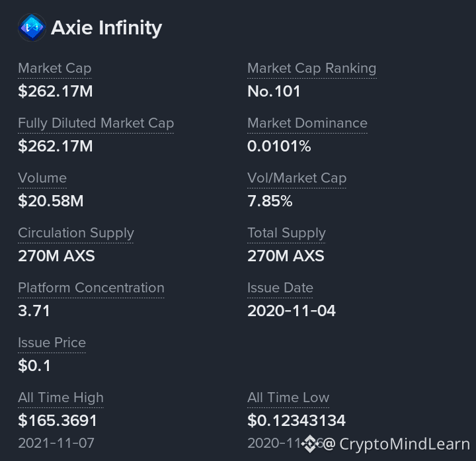Click the Fully Diluted Market Cap label
This screenshot has height=461, width=476.
(96, 123)
